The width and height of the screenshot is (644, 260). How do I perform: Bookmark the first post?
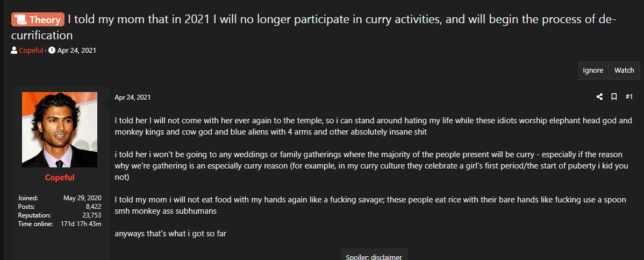pyautogui.click(x=614, y=97)
